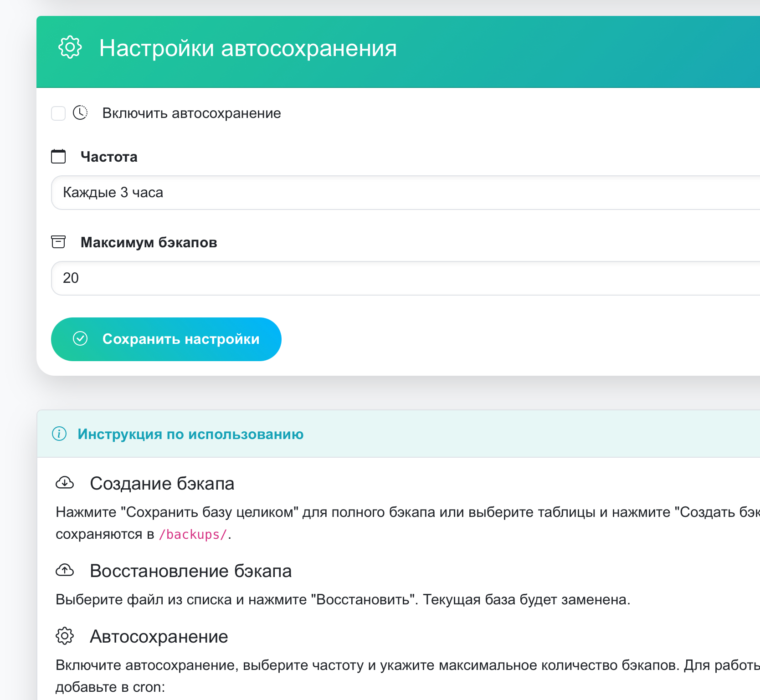Screen dimensions: 760x700
Task: Expand the Инструкция по использованию section
Action: [x=191, y=434]
